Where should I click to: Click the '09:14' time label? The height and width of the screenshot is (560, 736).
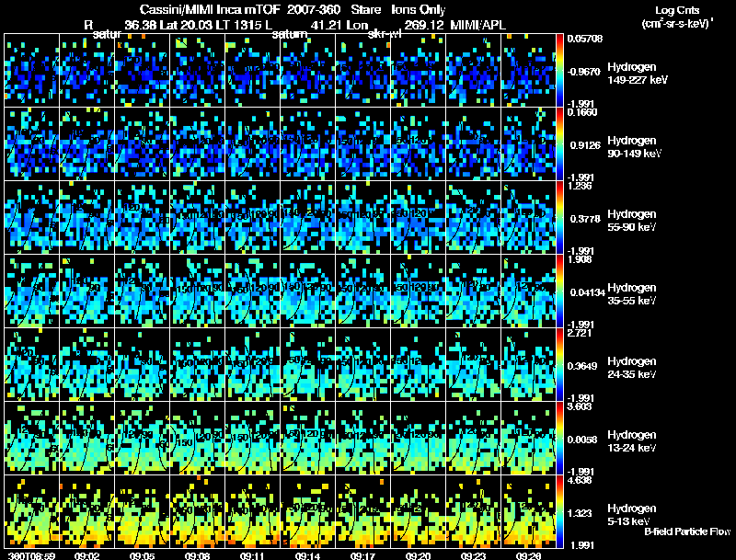[x=307, y=555]
